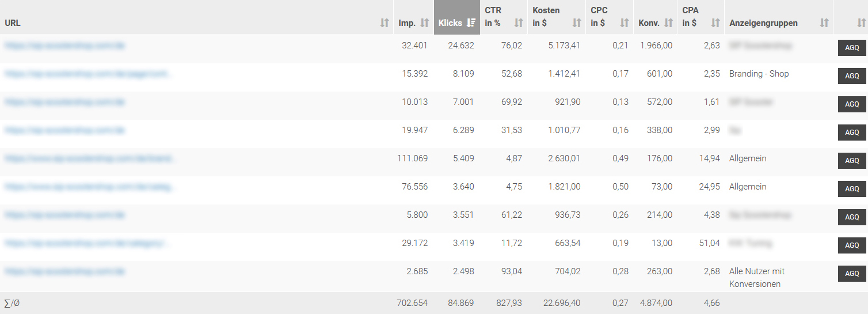The image size is (868, 314).
Task: Open URL link in Branding - Shop row
Action: coord(88,74)
